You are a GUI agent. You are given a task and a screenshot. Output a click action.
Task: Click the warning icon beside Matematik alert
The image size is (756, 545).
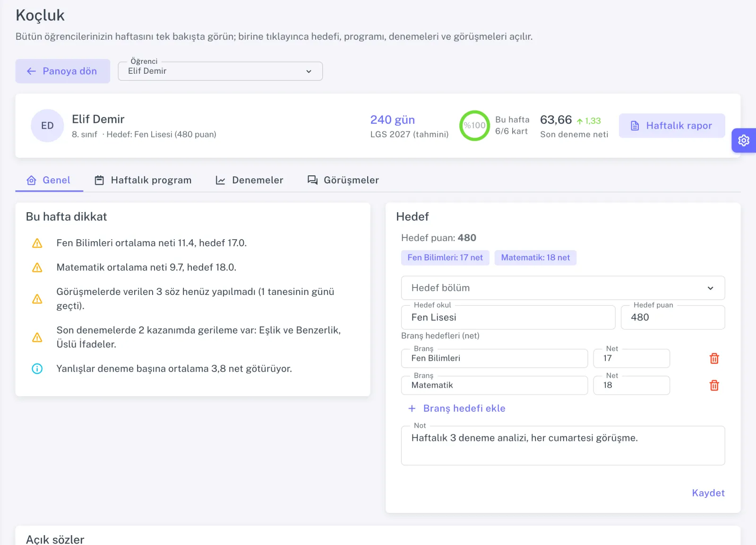pos(37,268)
